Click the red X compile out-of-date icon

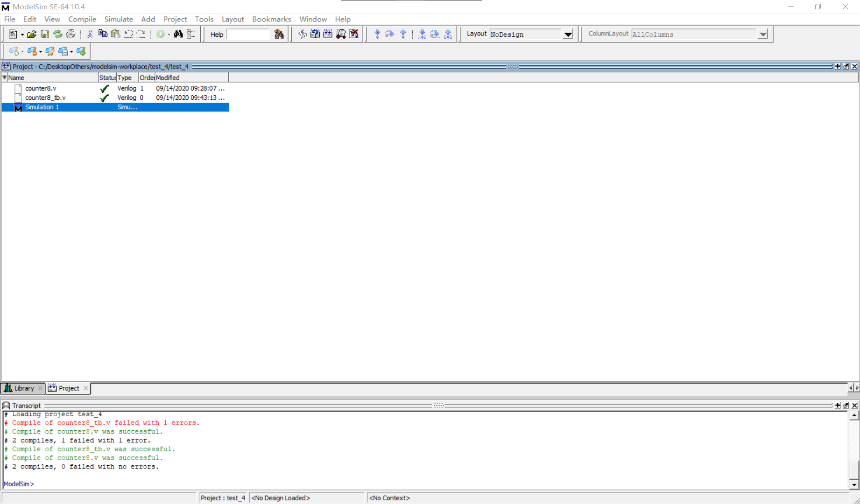tap(354, 34)
